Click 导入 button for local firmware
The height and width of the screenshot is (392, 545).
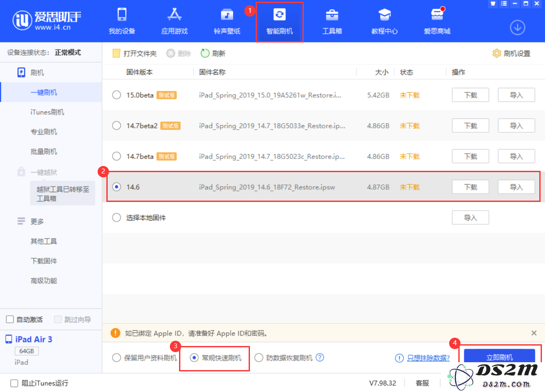coord(470,218)
